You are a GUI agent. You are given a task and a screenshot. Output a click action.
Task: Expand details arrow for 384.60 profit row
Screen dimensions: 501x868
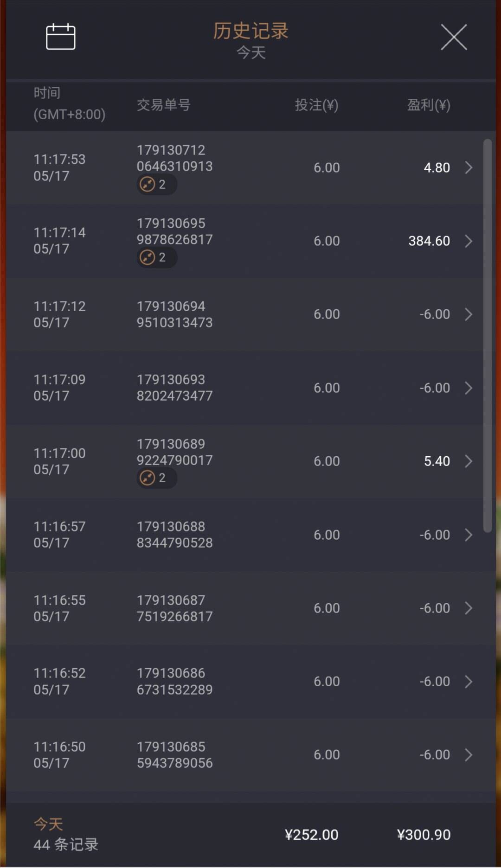[469, 241]
